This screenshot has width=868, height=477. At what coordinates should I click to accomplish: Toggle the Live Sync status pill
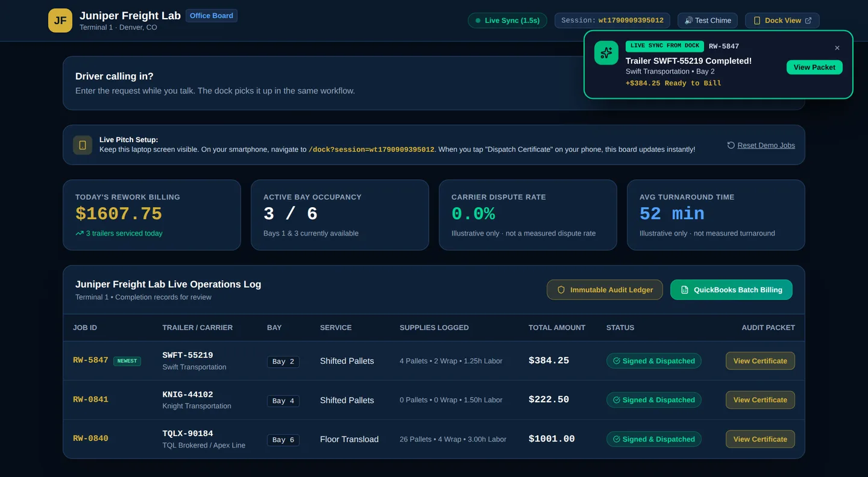508,20
